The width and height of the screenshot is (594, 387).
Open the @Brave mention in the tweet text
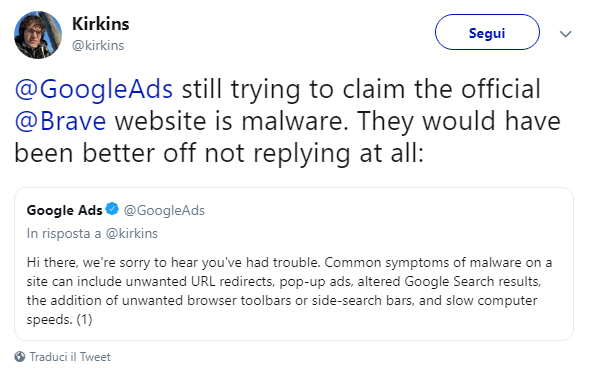click(60, 121)
